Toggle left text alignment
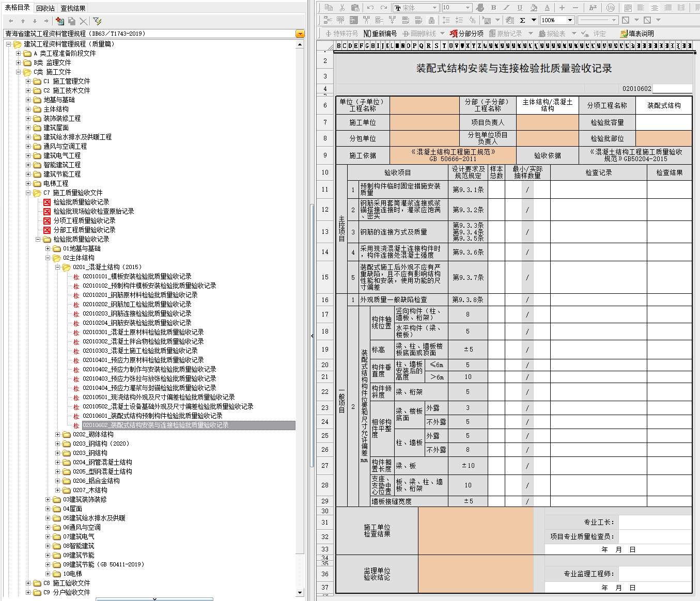 [x=641, y=8]
